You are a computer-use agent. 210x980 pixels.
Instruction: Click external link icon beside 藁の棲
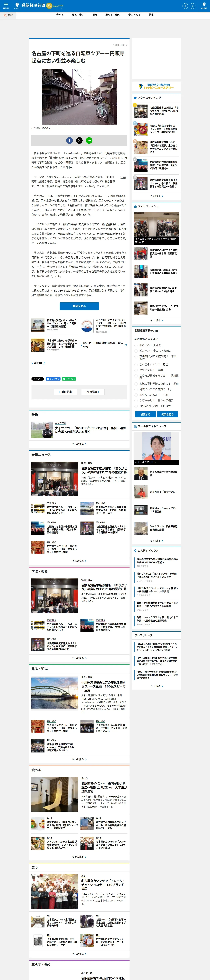click(44, 363)
